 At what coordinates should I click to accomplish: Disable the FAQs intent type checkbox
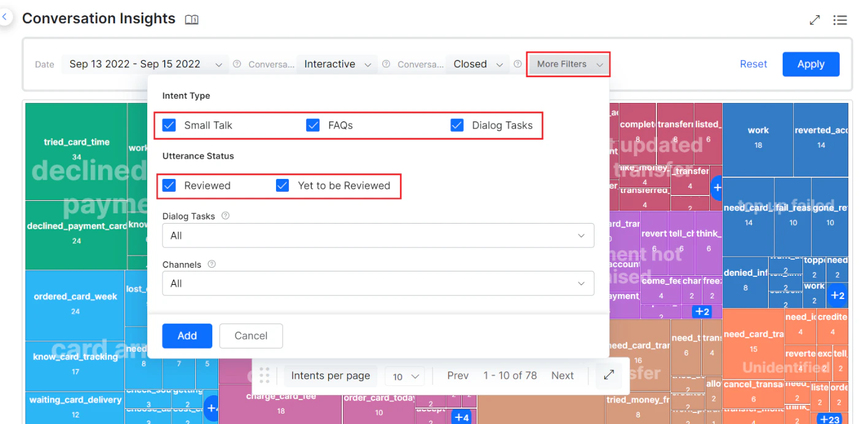click(313, 124)
